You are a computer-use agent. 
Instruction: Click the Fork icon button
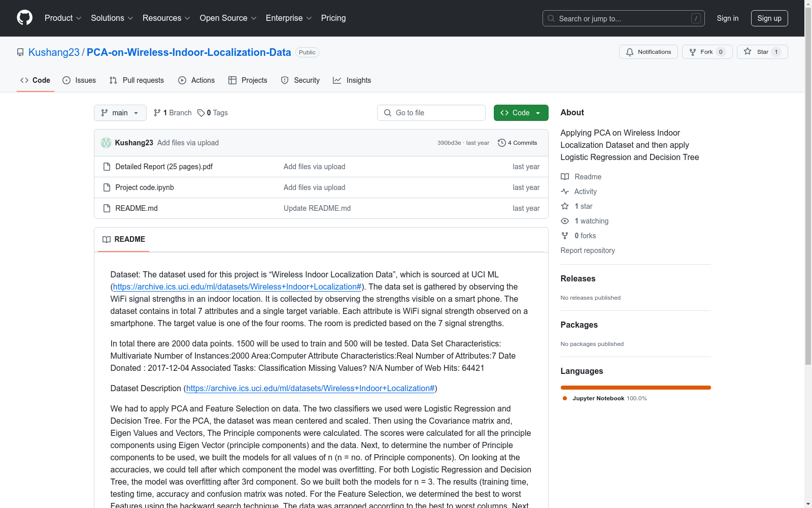point(693,52)
